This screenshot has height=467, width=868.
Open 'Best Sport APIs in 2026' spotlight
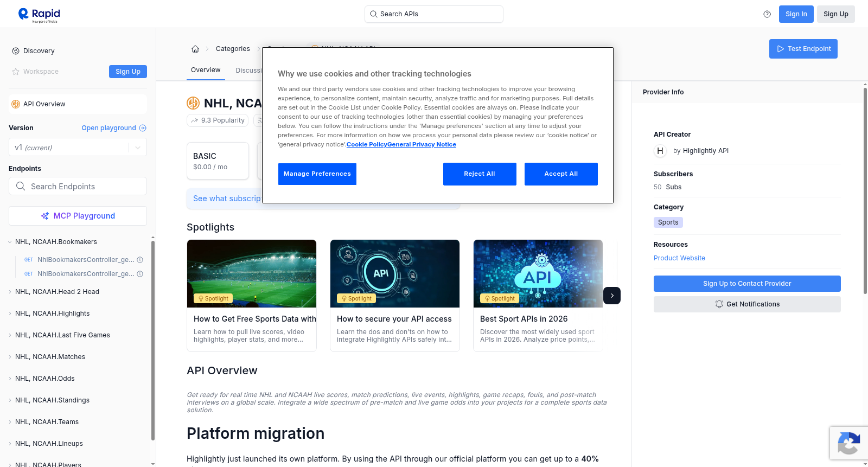pyautogui.click(x=538, y=296)
